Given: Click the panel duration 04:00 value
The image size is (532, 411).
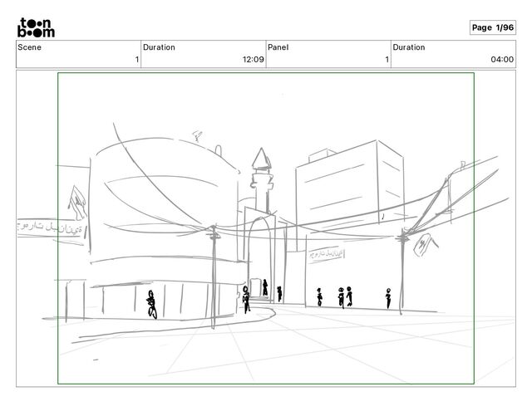Looking at the screenshot, I should 502,60.
